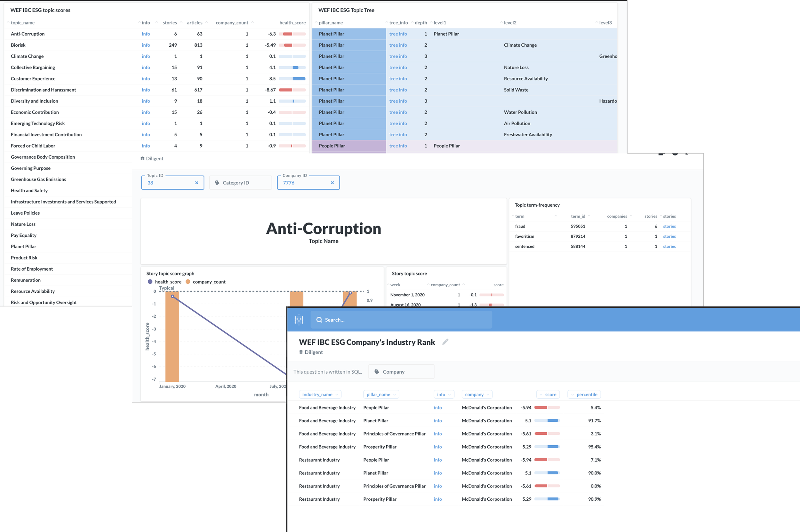The width and height of the screenshot is (800, 532).
Task: Click the Metabase logo home icon
Action: [299, 320]
